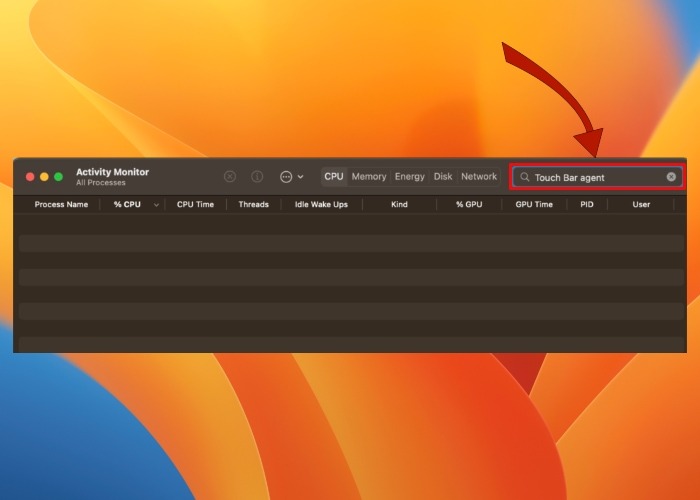
Task: Sort by Idle Wake Ups column
Action: (321, 204)
